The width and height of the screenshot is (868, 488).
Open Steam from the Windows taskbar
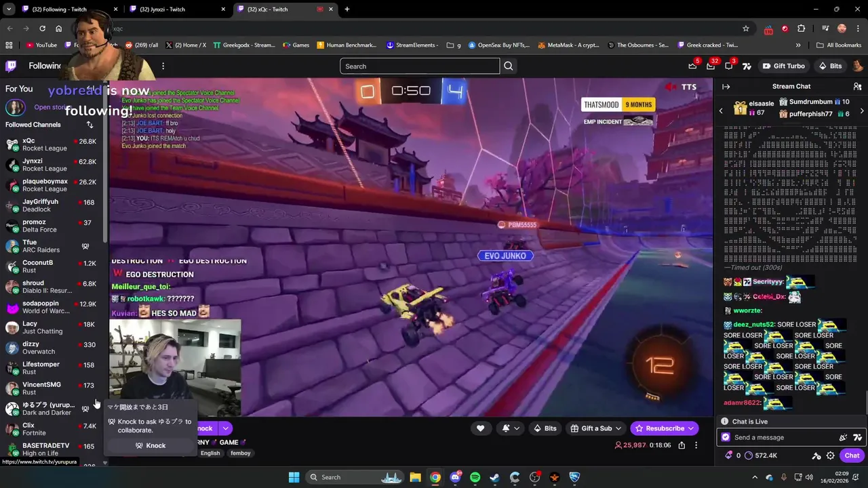pos(494,477)
